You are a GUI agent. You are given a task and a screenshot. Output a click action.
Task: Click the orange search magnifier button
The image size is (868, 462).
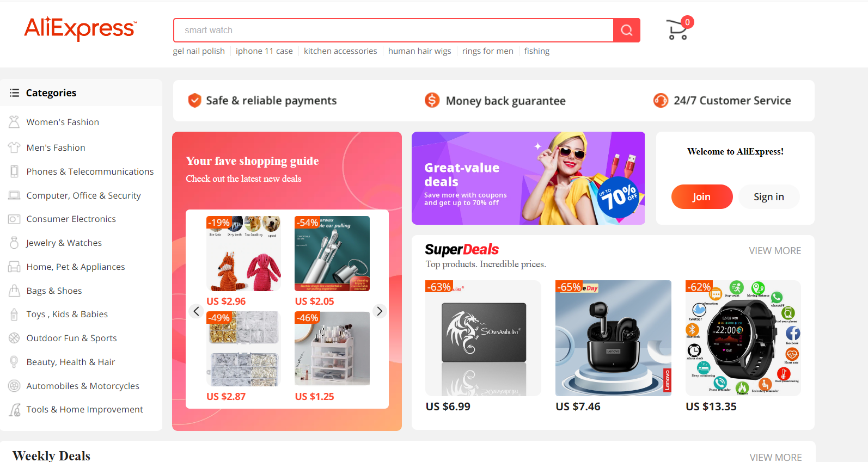click(x=626, y=30)
